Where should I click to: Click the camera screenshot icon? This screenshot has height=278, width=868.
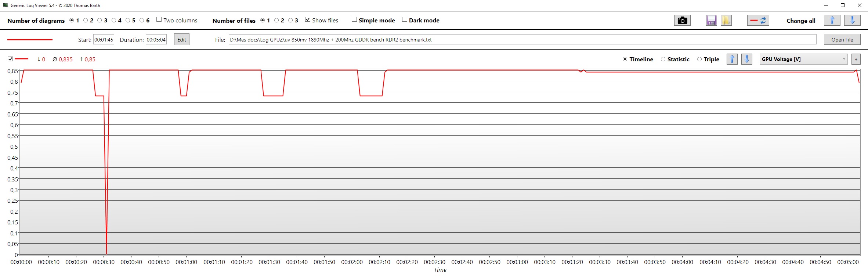[682, 21]
